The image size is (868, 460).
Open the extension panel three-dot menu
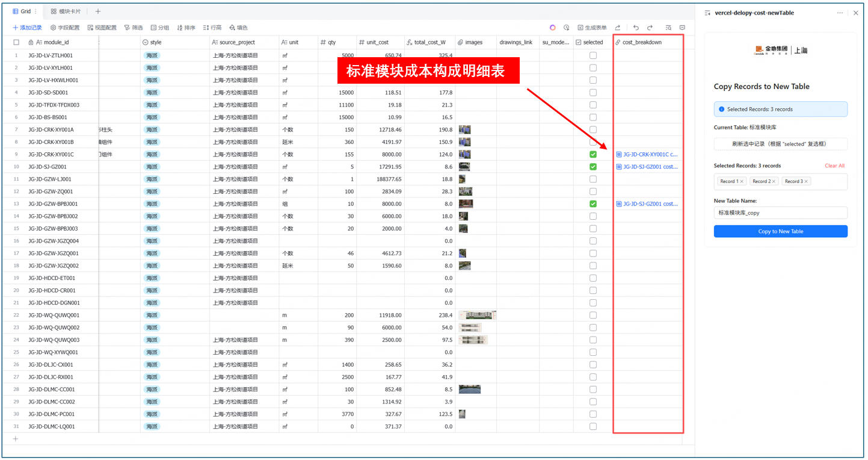840,13
